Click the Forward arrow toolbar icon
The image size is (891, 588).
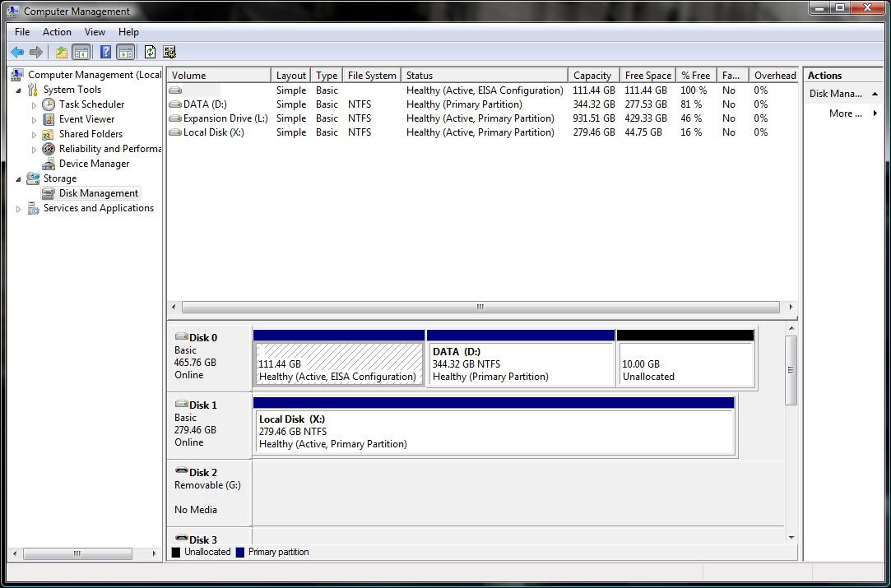pyautogui.click(x=36, y=53)
